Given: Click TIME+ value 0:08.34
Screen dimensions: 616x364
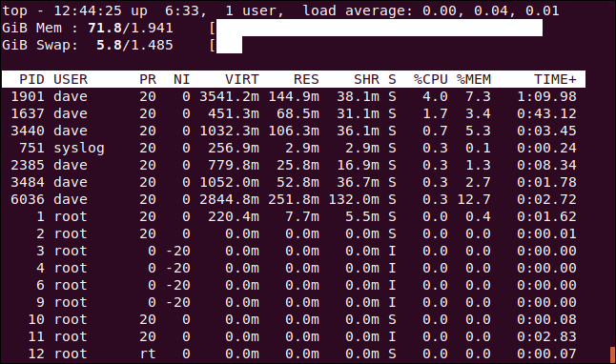Looking at the screenshot, I should point(546,165).
